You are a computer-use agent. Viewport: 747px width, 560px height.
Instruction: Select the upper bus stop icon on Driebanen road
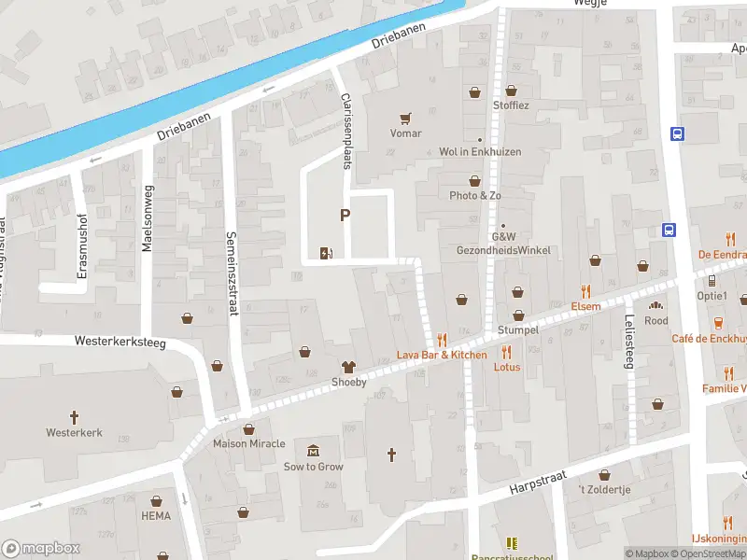pos(678,132)
